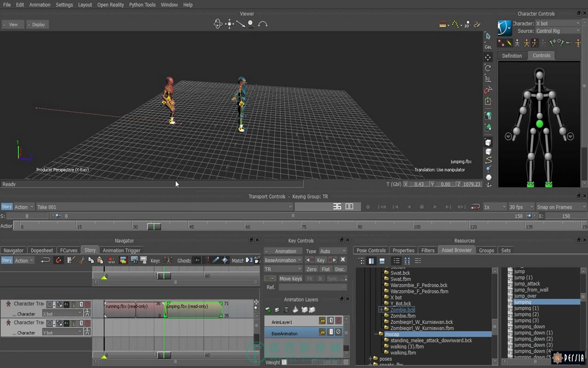Select the Rotate tool in viewer toolbar

click(488, 68)
